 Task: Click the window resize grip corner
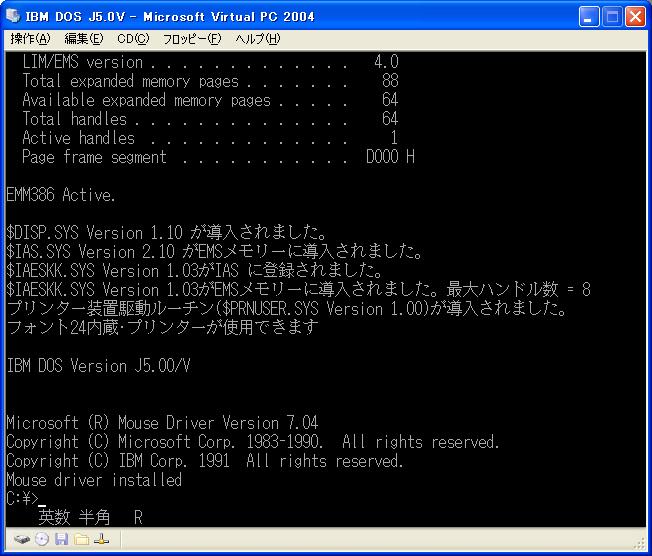[641, 543]
